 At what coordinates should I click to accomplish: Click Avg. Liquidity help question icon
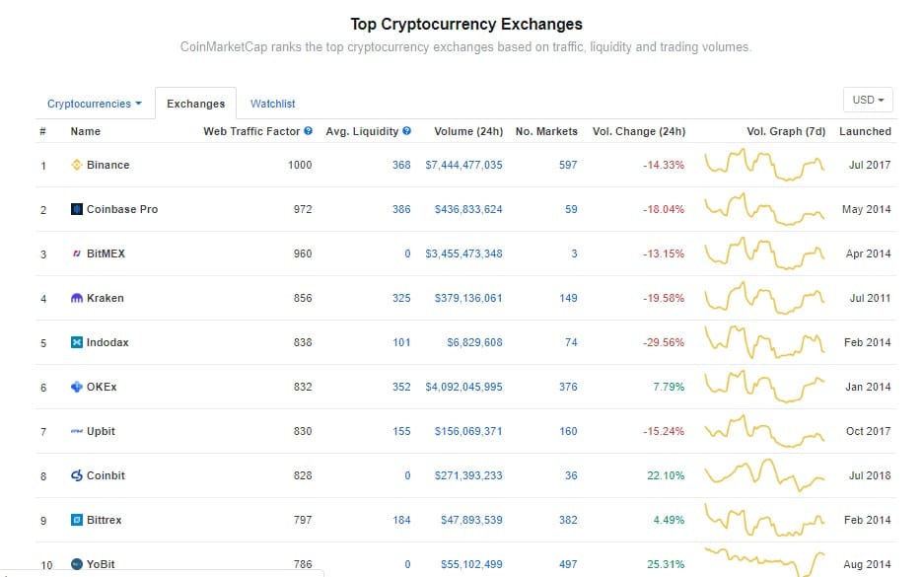click(x=407, y=131)
